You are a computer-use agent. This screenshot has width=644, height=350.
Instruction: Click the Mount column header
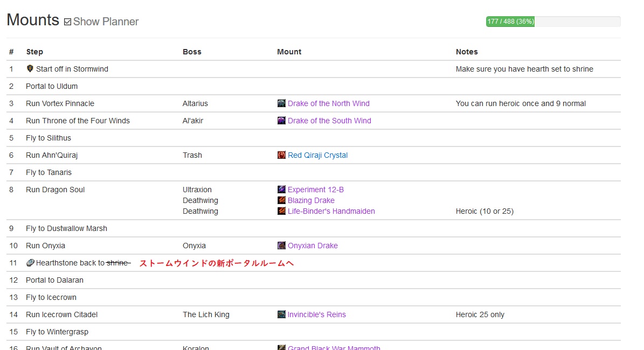(x=289, y=52)
